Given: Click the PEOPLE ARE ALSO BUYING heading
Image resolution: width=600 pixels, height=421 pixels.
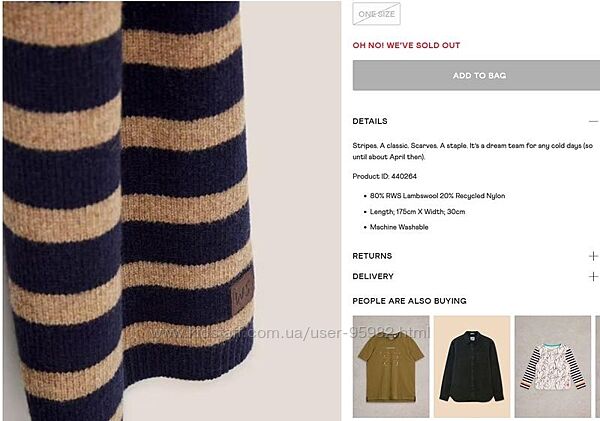Looking at the screenshot, I should pos(409,301).
